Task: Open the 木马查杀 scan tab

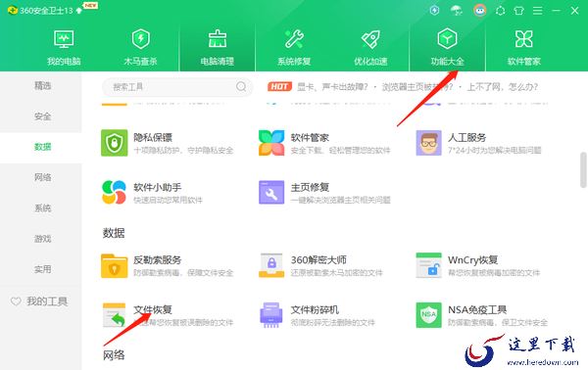Action: [x=140, y=47]
